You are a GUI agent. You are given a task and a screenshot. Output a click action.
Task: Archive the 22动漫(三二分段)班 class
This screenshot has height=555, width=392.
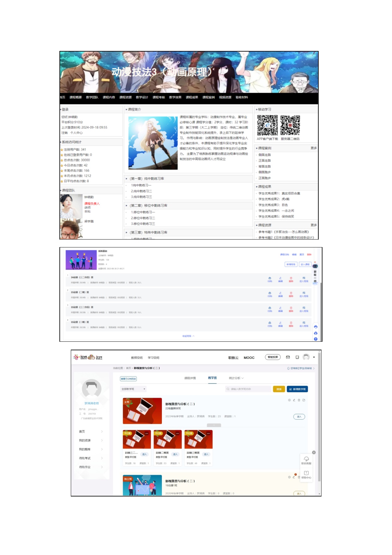click(x=270, y=309)
